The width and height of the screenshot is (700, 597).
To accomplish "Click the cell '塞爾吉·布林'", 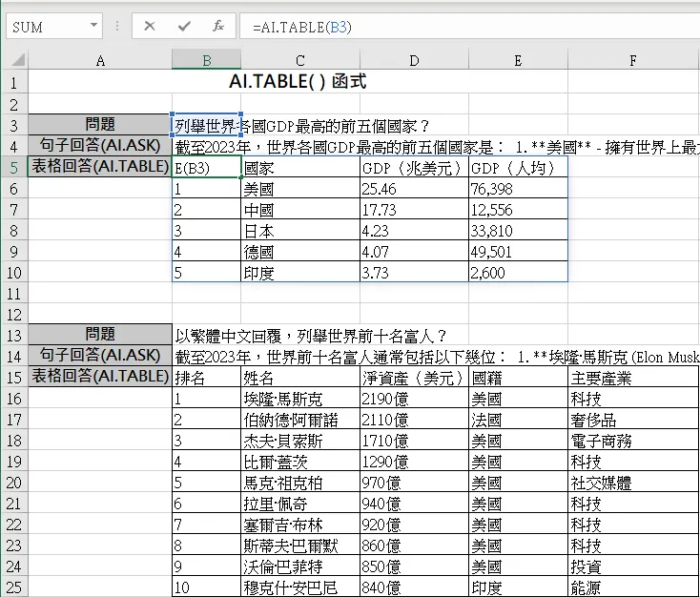I will 300,525.
